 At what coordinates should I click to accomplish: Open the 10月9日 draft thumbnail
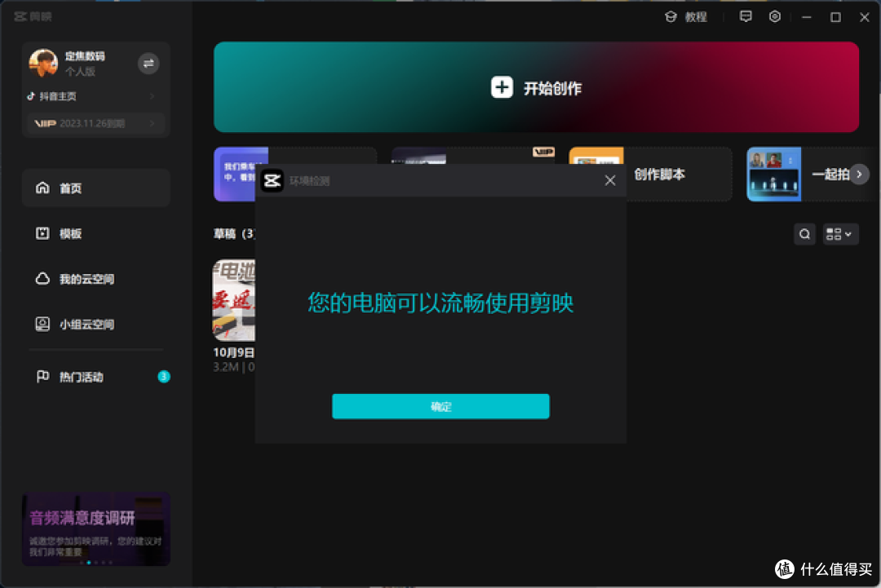click(x=234, y=300)
